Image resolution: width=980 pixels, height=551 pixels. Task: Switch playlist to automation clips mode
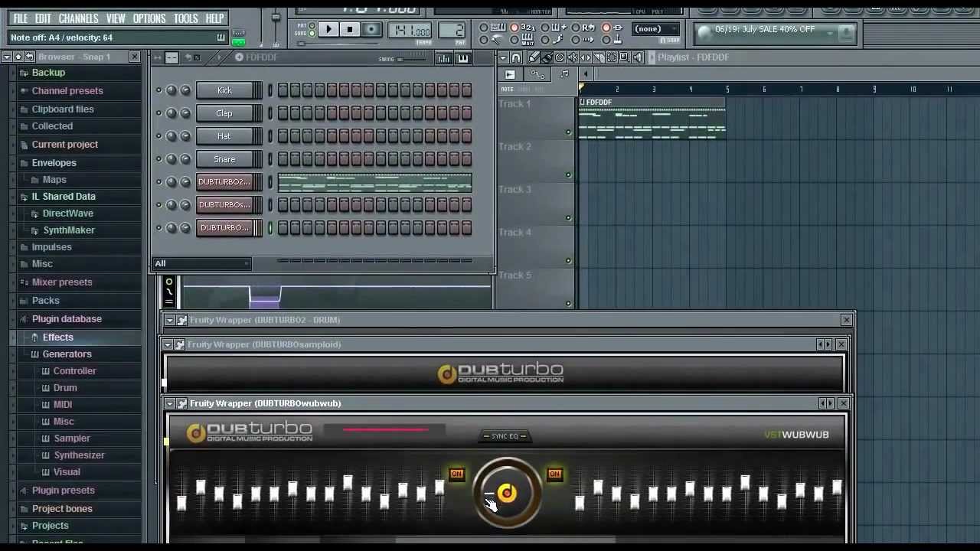click(537, 74)
